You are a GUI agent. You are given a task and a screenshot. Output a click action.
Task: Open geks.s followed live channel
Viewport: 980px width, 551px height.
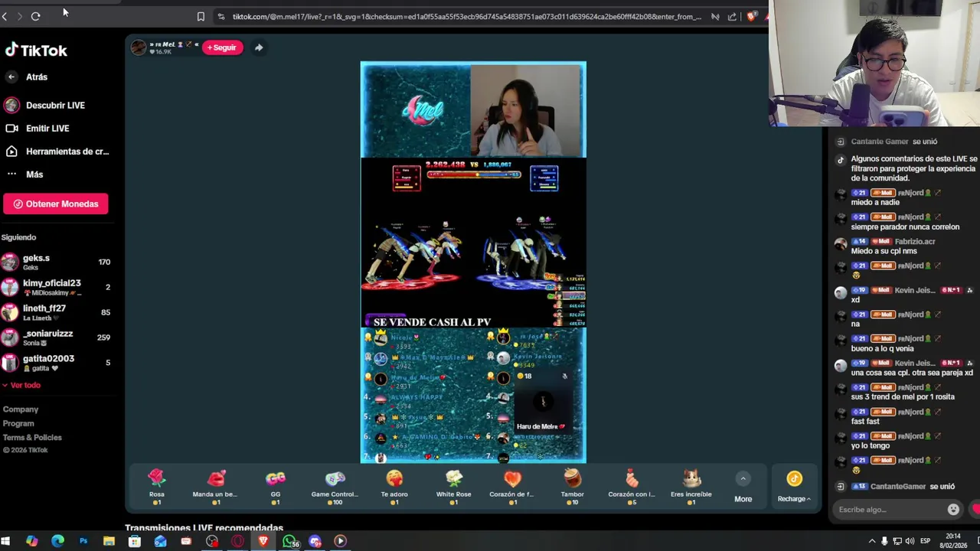[x=56, y=262]
